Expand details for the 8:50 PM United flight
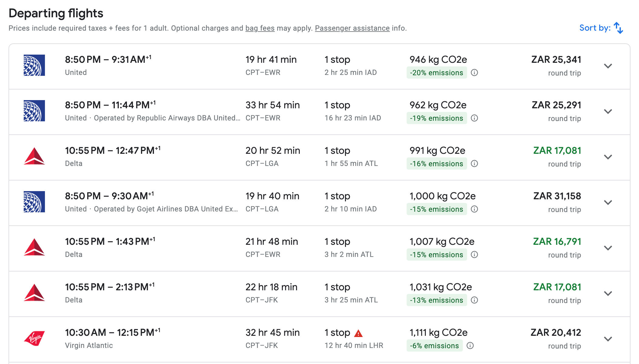This screenshot has height=364, width=639. click(x=608, y=66)
